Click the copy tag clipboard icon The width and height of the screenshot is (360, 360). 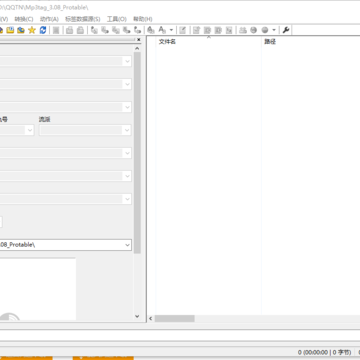[x=69, y=30]
